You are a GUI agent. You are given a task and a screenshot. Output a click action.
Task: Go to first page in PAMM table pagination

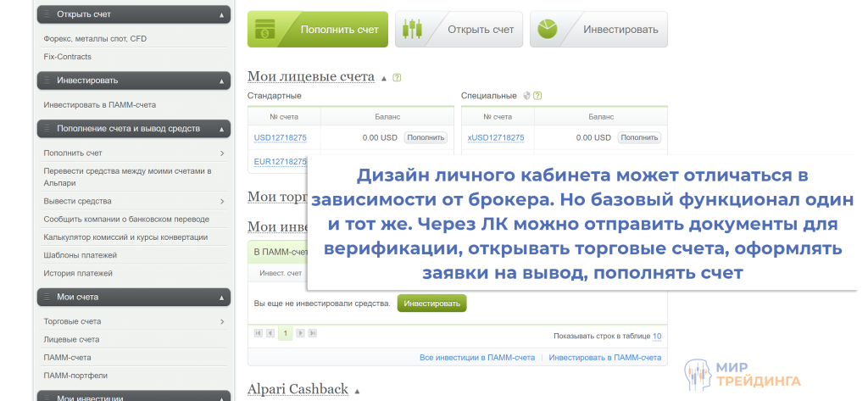tap(259, 333)
